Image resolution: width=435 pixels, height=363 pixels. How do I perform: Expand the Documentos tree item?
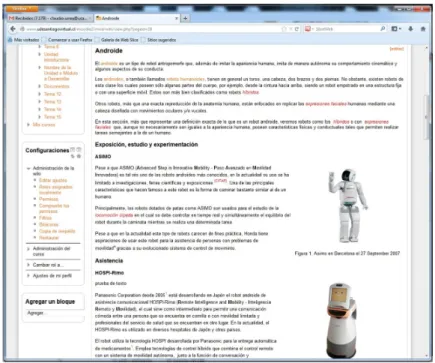coord(40,86)
